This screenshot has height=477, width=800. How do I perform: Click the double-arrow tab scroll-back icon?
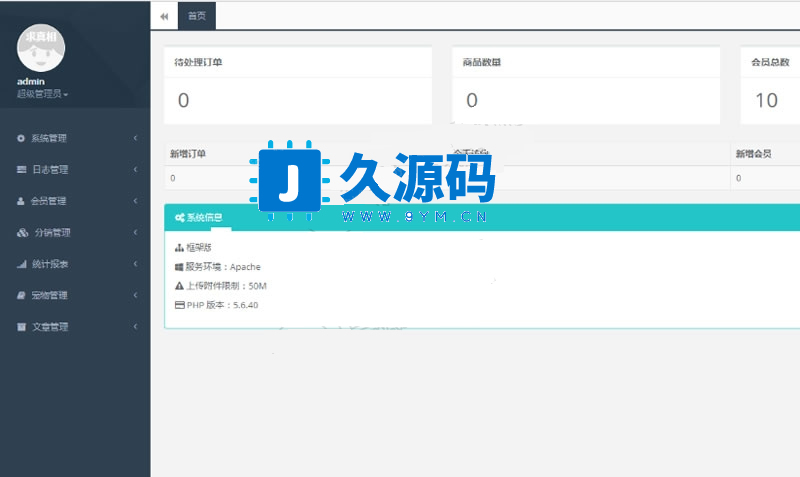(164, 16)
